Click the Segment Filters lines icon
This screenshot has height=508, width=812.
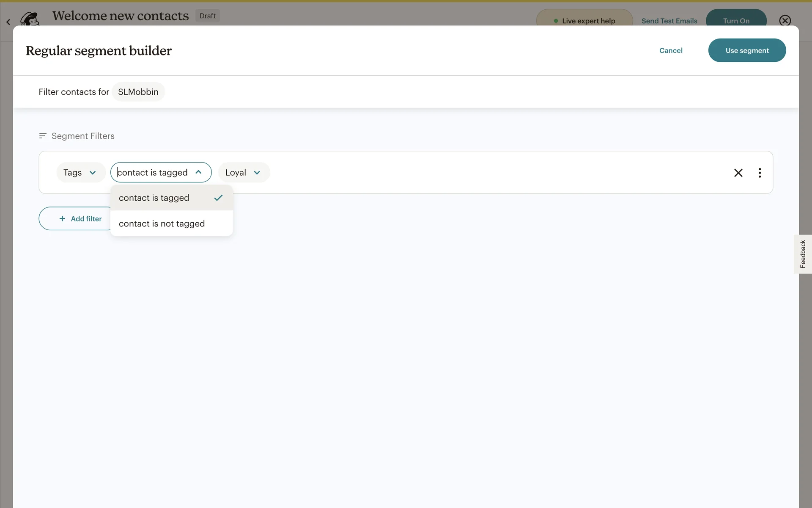(43, 136)
